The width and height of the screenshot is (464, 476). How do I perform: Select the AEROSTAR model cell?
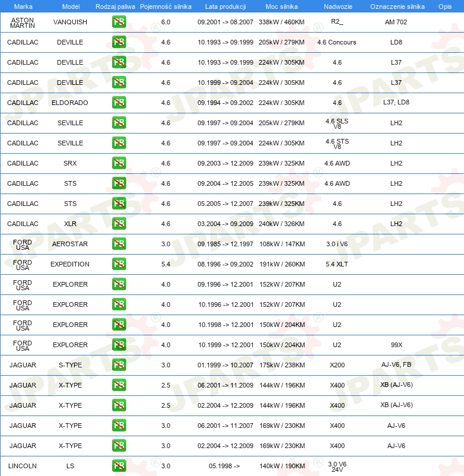coord(70,244)
